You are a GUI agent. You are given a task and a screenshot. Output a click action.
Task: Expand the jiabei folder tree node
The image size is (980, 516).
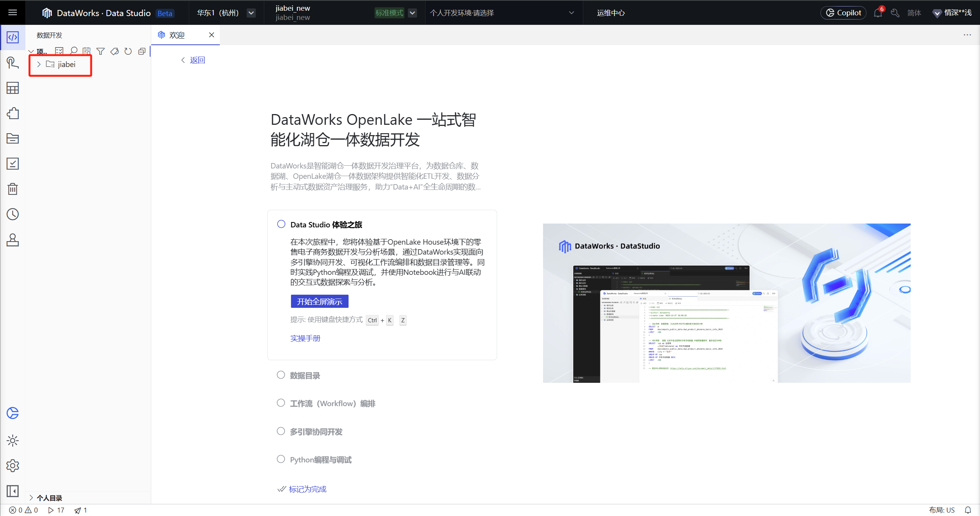[x=39, y=64]
